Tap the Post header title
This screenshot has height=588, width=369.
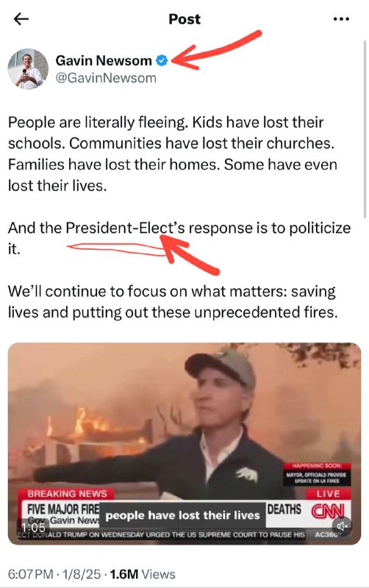pos(184,19)
